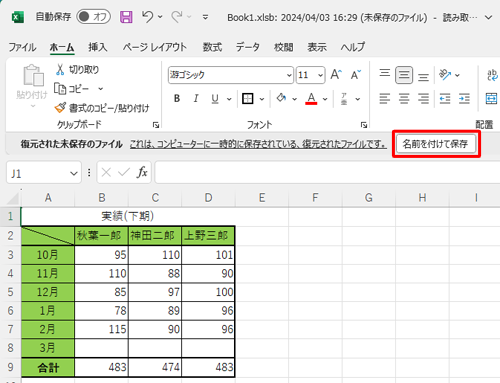Click Center horizontal align icon
The image size is (500, 383).
pyautogui.click(x=404, y=99)
